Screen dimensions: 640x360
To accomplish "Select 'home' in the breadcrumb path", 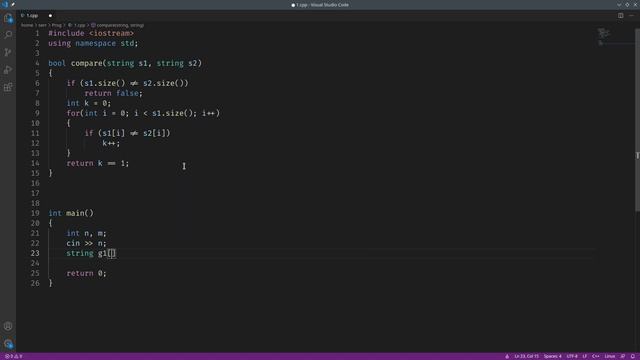I will 27,25.
